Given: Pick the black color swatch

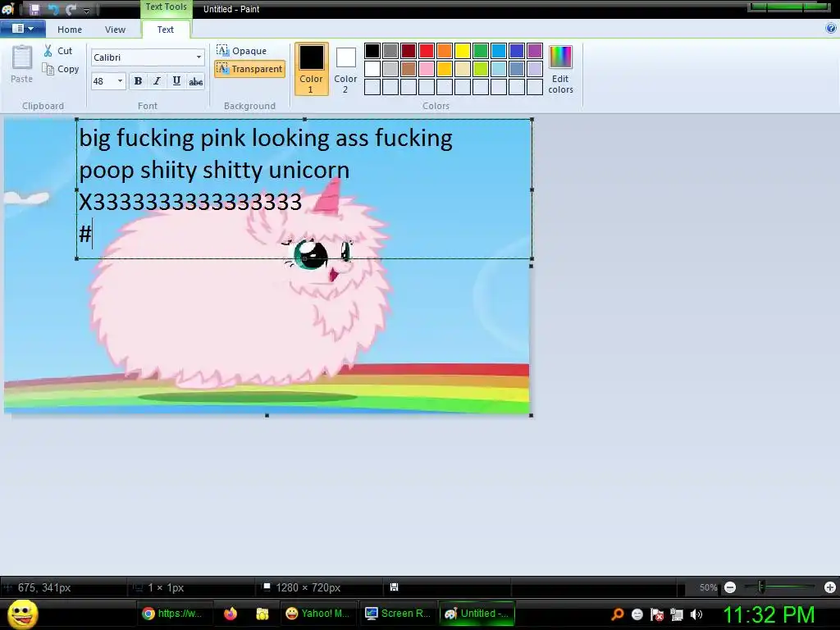Looking at the screenshot, I should [x=372, y=51].
